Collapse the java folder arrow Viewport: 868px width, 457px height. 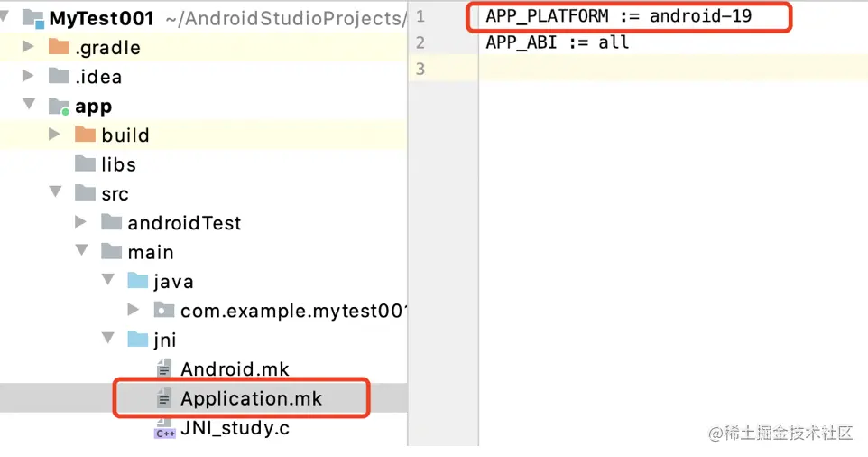[108, 279]
